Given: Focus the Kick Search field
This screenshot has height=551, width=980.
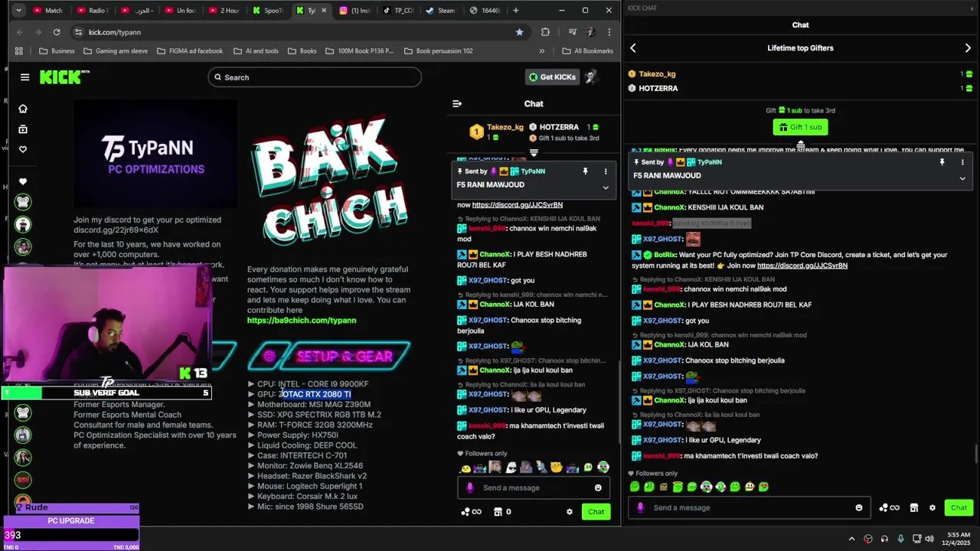Looking at the screenshot, I should pos(315,77).
